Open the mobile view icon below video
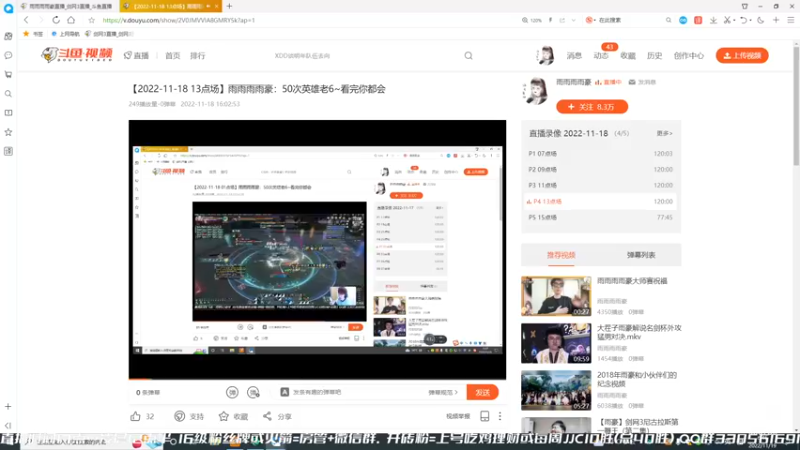This screenshot has height=450, width=800. coord(485,416)
